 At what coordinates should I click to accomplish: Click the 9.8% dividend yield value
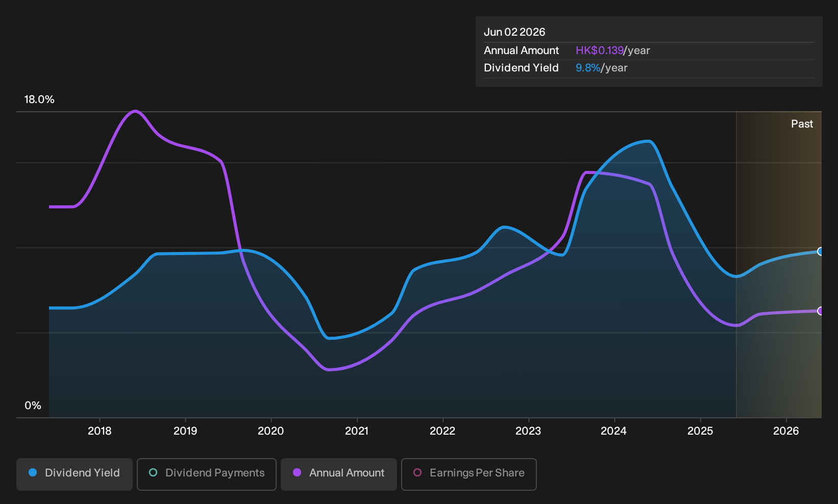tap(588, 68)
